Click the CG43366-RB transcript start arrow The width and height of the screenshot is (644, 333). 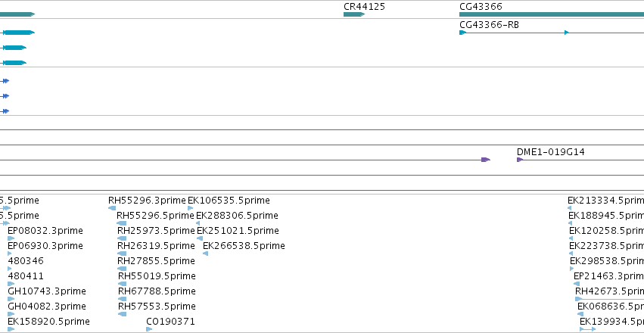point(463,33)
